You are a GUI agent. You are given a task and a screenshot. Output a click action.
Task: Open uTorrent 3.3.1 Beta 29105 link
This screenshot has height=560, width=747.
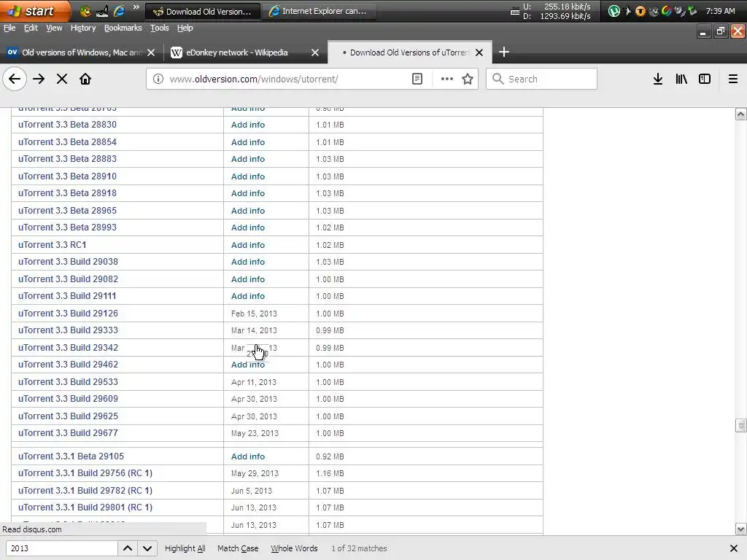(x=71, y=456)
